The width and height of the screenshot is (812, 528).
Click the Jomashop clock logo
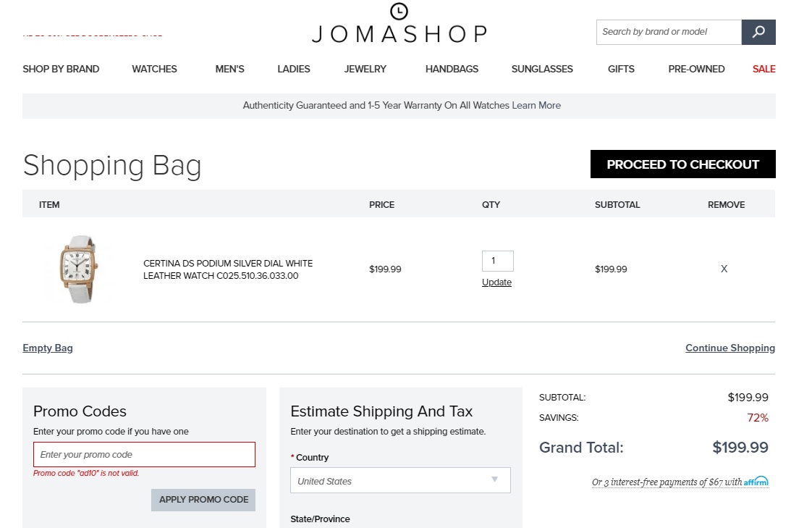pos(399,12)
